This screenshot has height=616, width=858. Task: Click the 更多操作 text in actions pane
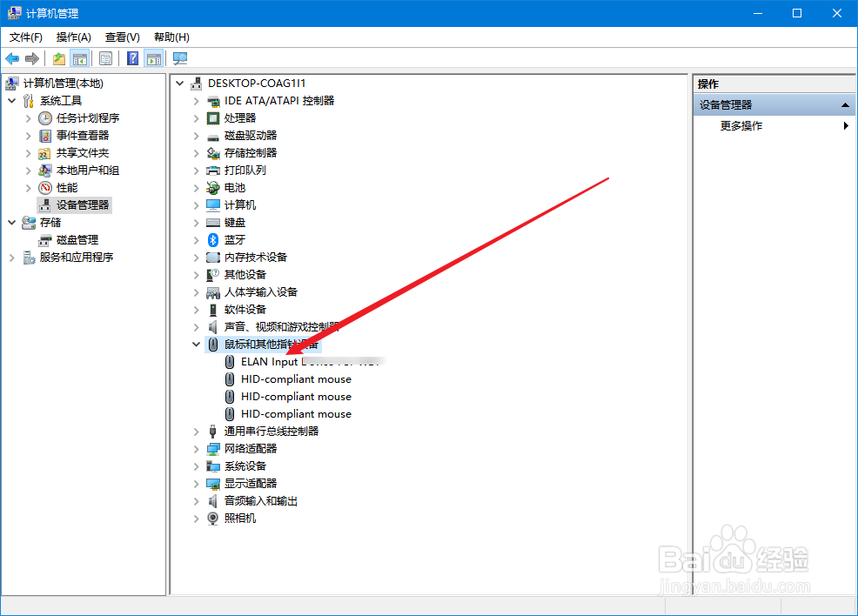(741, 126)
